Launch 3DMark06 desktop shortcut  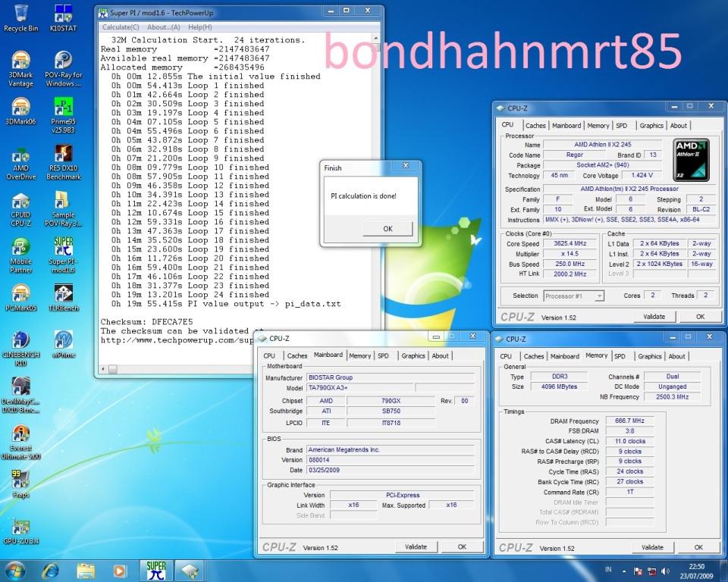click(21, 111)
